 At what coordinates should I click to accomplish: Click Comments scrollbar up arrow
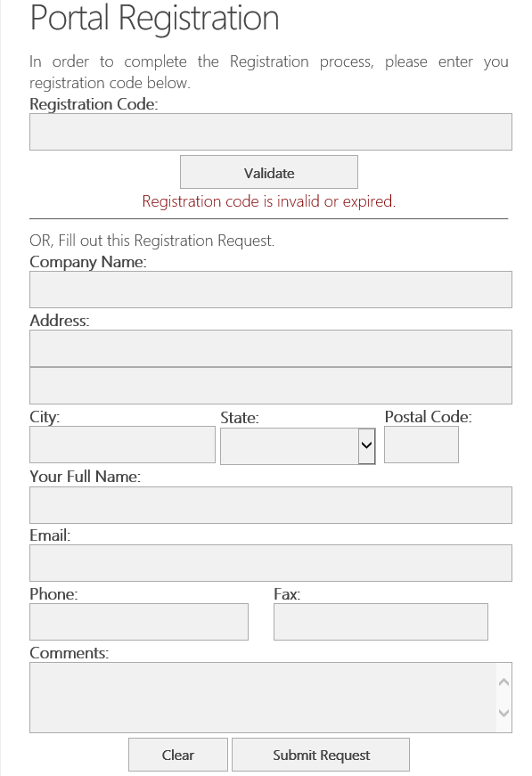pyautogui.click(x=503, y=682)
